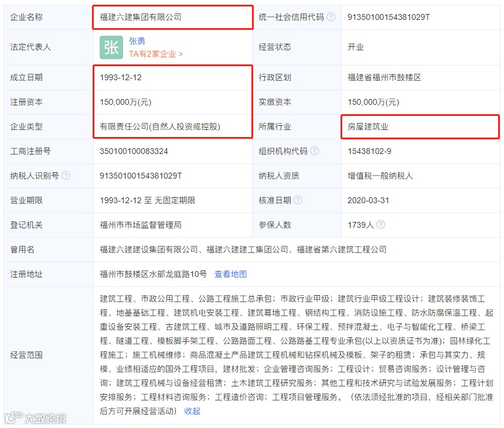Click the 纳税人资质 label cell
This screenshot has height=428, width=504.
pos(297,176)
